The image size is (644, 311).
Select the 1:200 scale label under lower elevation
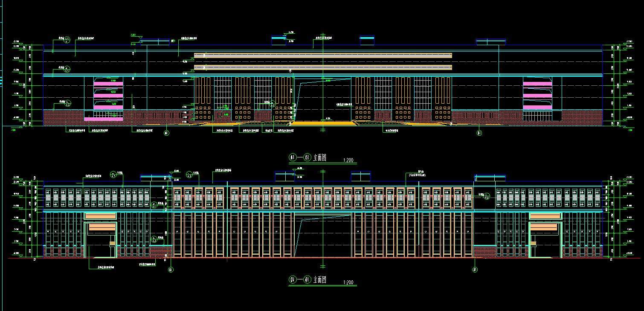pyautogui.click(x=348, y=283)
